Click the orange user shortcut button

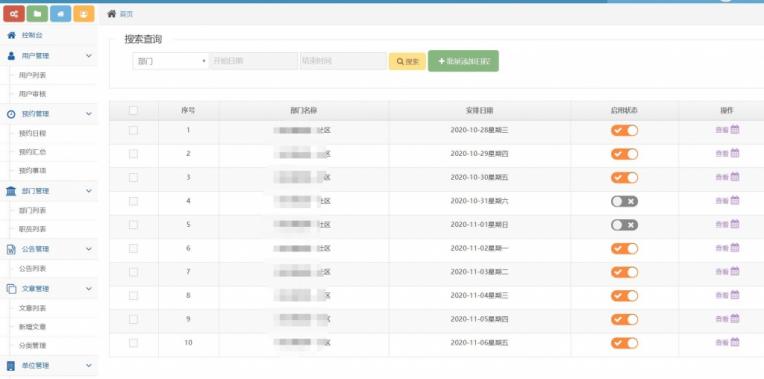pyautogui.click(x=84, y=14)
